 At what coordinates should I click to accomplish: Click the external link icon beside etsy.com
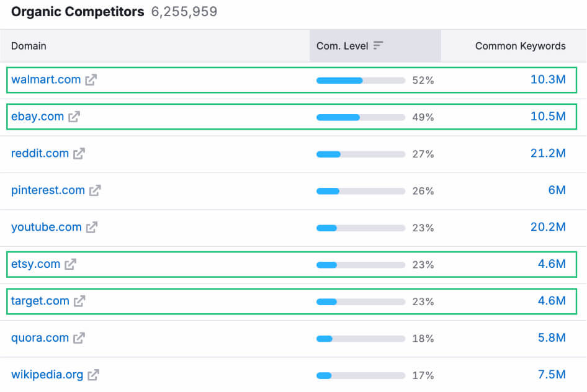(x=71, y=264)
